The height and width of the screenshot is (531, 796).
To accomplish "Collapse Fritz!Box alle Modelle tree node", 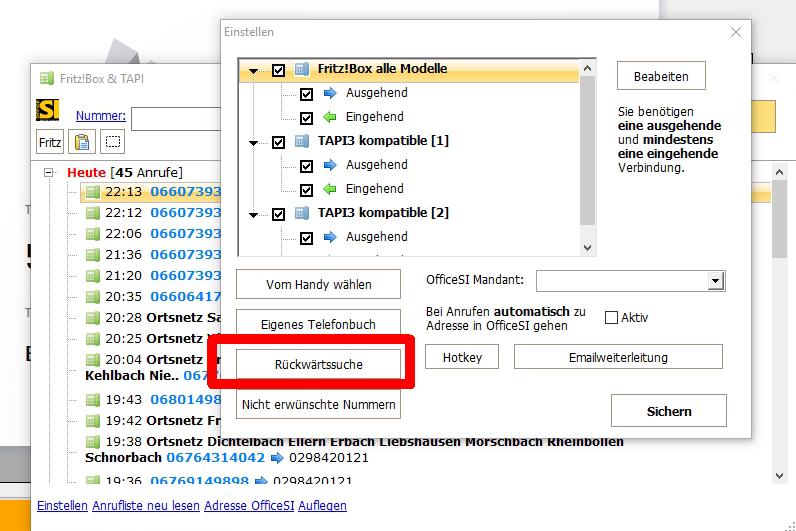I will (x=253, y=71).
